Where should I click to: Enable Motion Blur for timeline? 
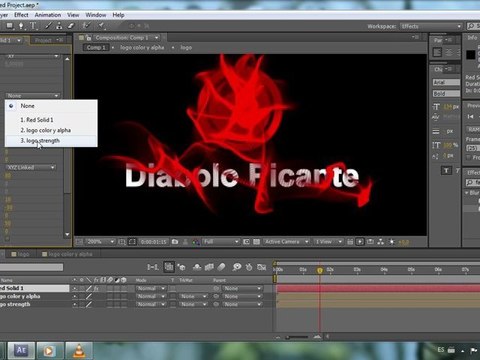point(221,267)
